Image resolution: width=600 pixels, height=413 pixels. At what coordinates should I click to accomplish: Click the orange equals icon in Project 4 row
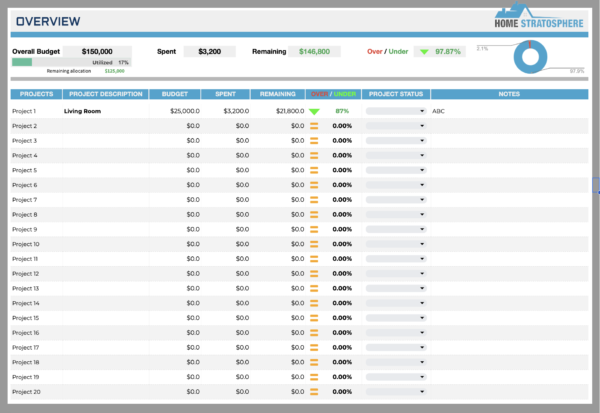click(x=314, y=155)
